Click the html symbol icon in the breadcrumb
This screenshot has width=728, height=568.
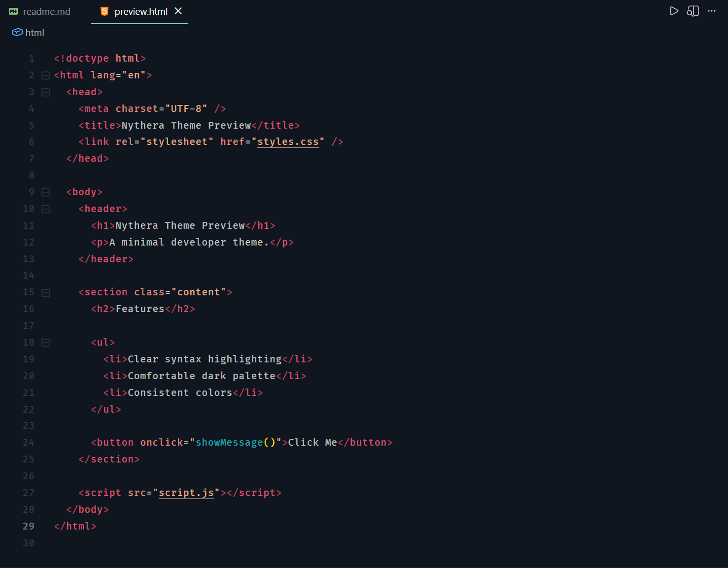coord(16,32)
